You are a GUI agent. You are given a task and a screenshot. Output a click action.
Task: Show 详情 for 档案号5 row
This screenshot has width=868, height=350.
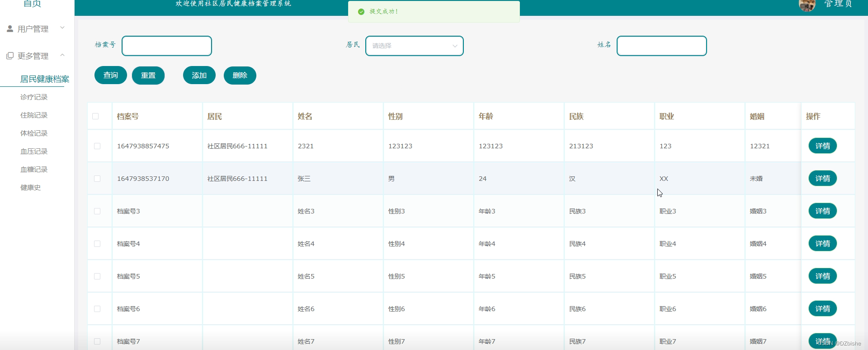823,276
